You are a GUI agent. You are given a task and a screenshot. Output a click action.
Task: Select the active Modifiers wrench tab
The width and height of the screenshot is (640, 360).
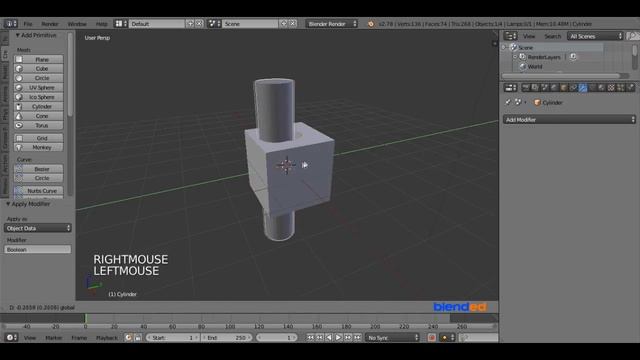pyautogui.click(x=583, y=87)
